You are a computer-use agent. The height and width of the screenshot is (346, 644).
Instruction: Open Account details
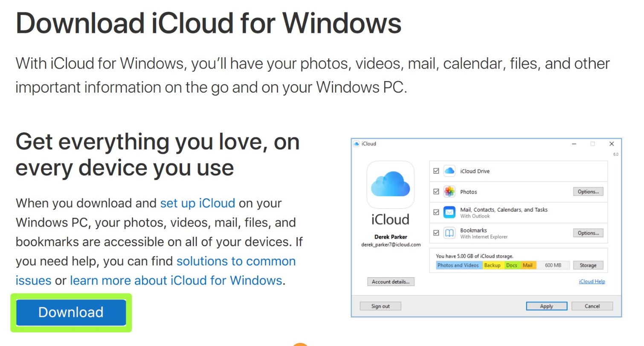tap(391, 282)
